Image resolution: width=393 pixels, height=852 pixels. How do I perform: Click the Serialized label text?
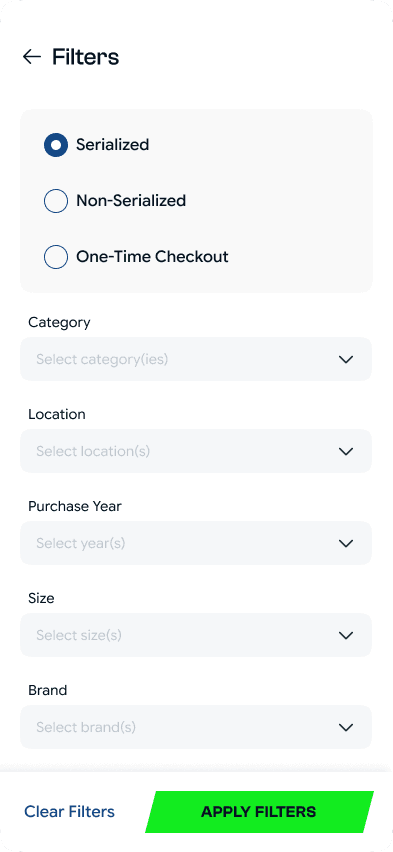pyautogui.click(x=113, y=145)
